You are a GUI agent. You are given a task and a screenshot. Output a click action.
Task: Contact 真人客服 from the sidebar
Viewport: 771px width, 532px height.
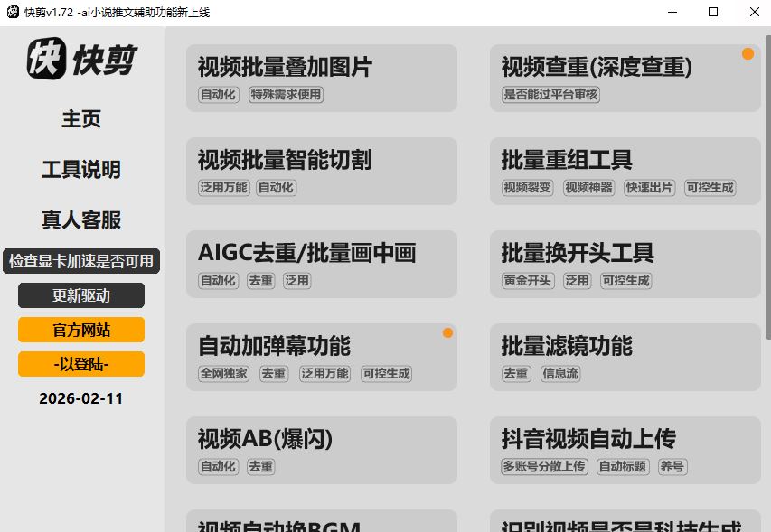pyautogui.click(x=81, y=220)
